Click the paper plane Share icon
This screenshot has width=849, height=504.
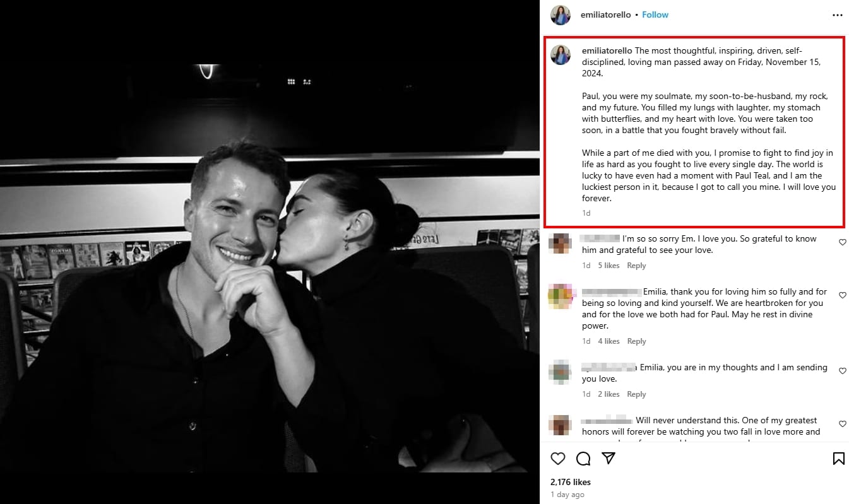609,459
